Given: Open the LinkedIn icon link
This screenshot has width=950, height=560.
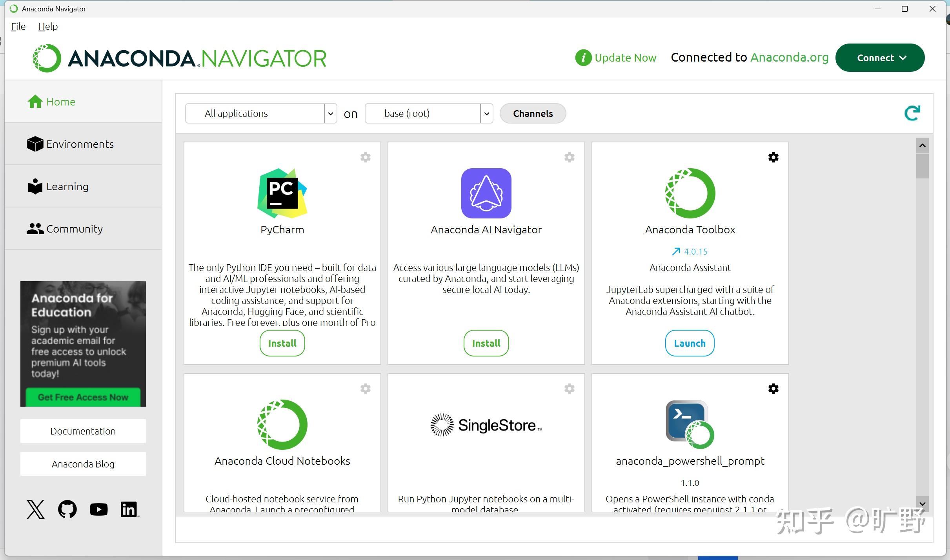Looking at the screenshot, I should point(129,509).
